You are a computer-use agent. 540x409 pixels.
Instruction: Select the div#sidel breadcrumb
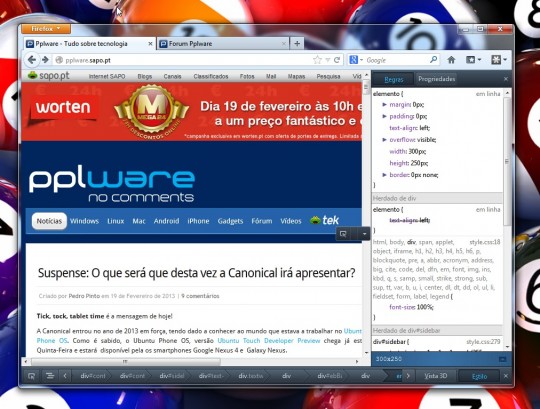172,376
